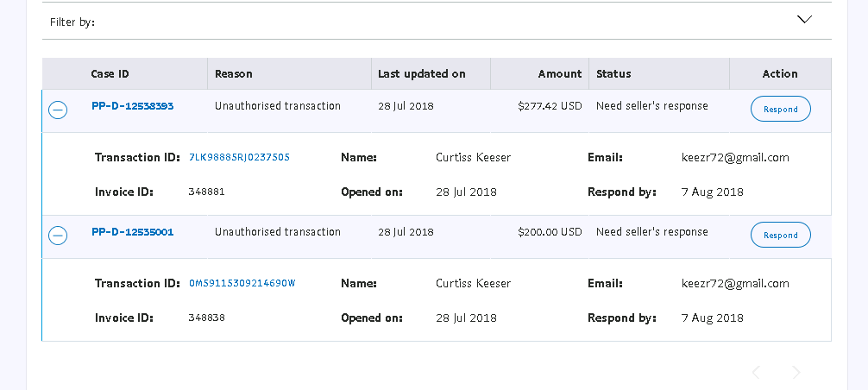The image size is (868, 390).
Task: Collapse case PP-D-12538393 details
Action: point(58,110)
